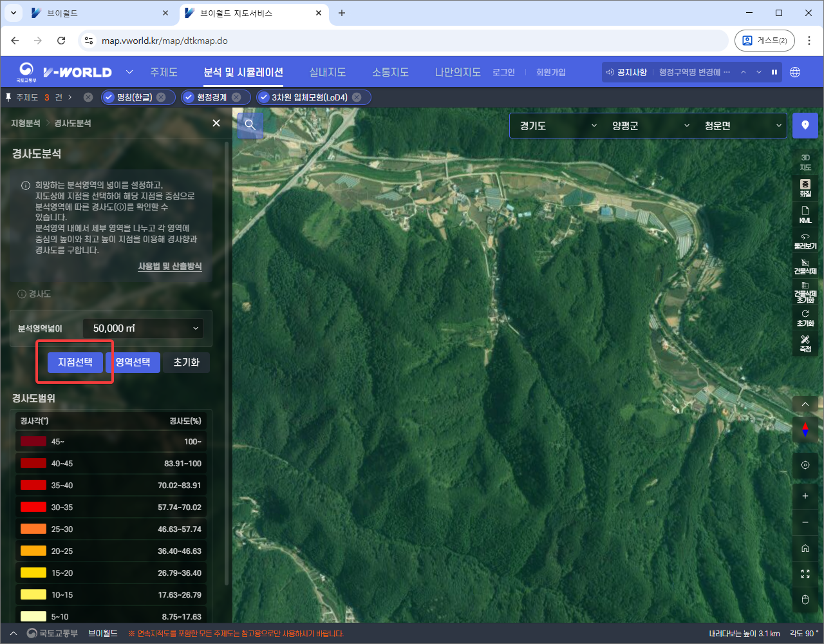Click the home view icon on map
Screen dimensions: 824x644
[x=805, y=548]
